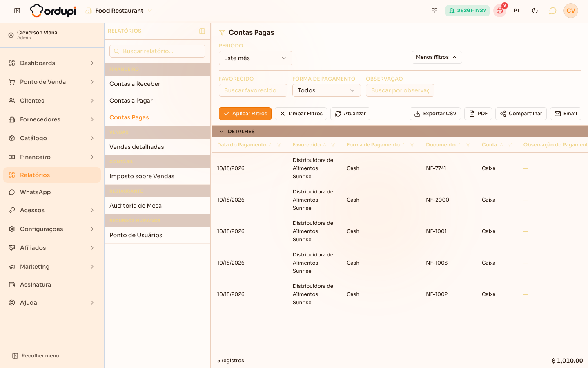Export the report with Exportar CSV
The width and height of the screenshot is (588, 368).
(x=435, y=114)
